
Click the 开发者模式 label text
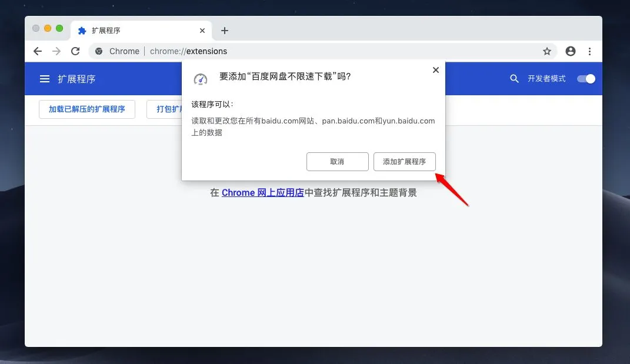546,79
